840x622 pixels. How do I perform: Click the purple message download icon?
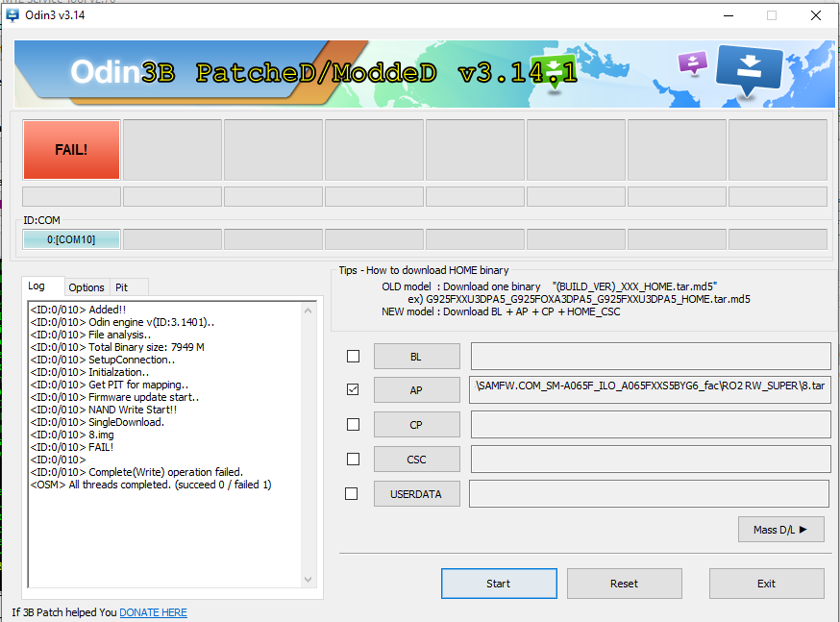[x=692, y=64]
